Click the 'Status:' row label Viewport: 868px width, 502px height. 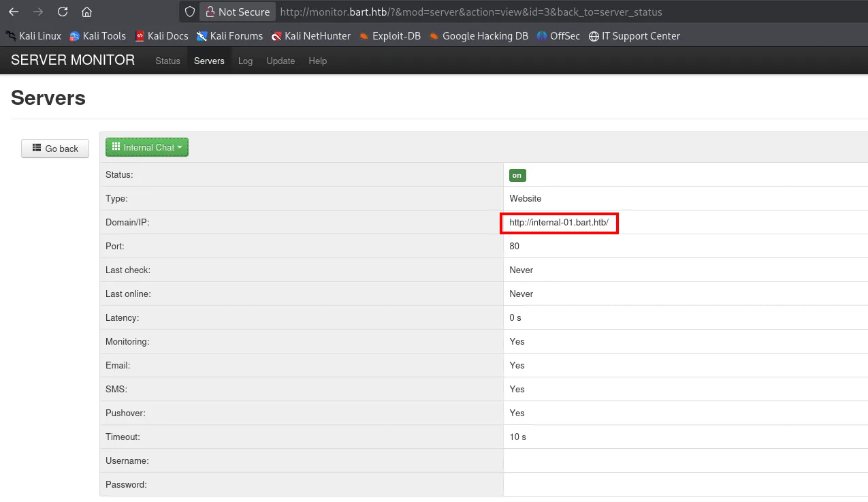coord(119,174)
